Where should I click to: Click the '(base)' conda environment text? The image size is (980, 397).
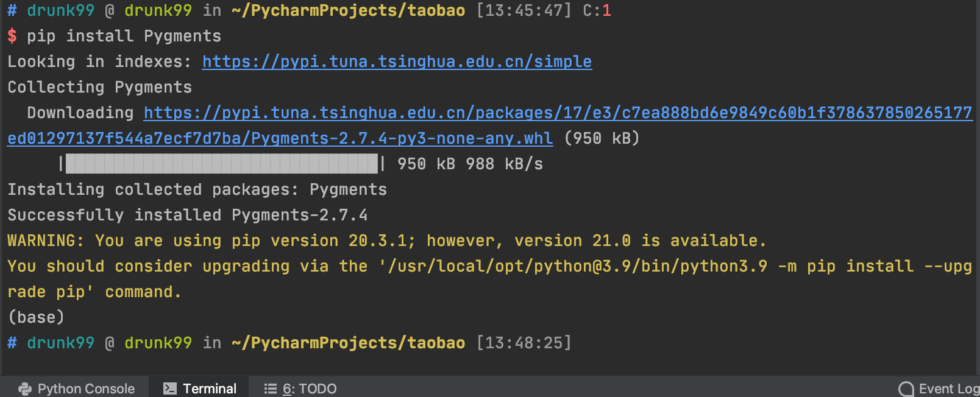[36, 317]
